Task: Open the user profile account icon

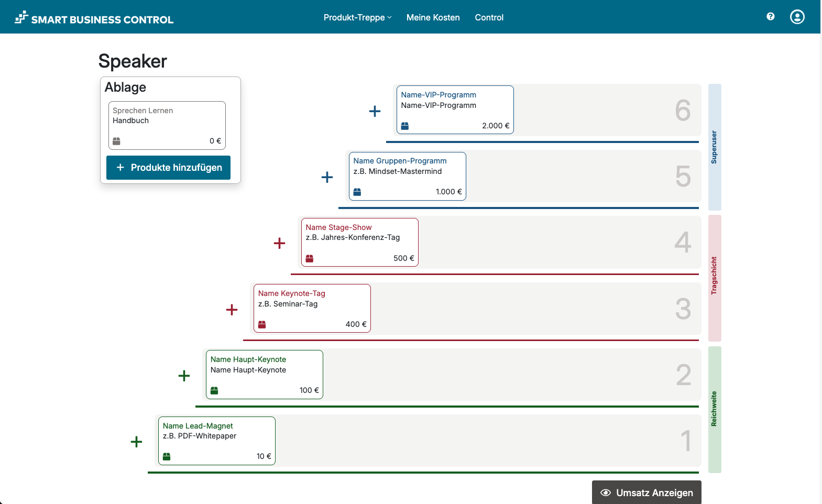Action: click(797, 17)
